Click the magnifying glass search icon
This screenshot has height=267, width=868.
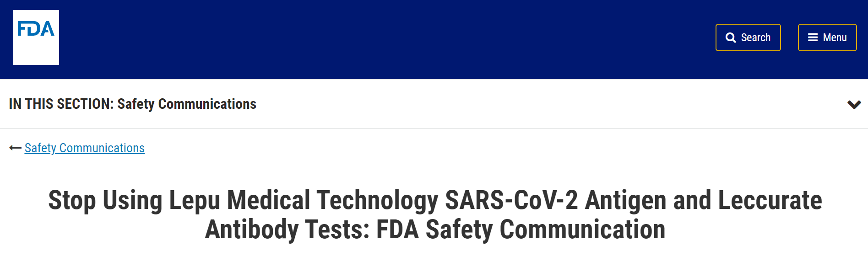(x=731, y=37)
